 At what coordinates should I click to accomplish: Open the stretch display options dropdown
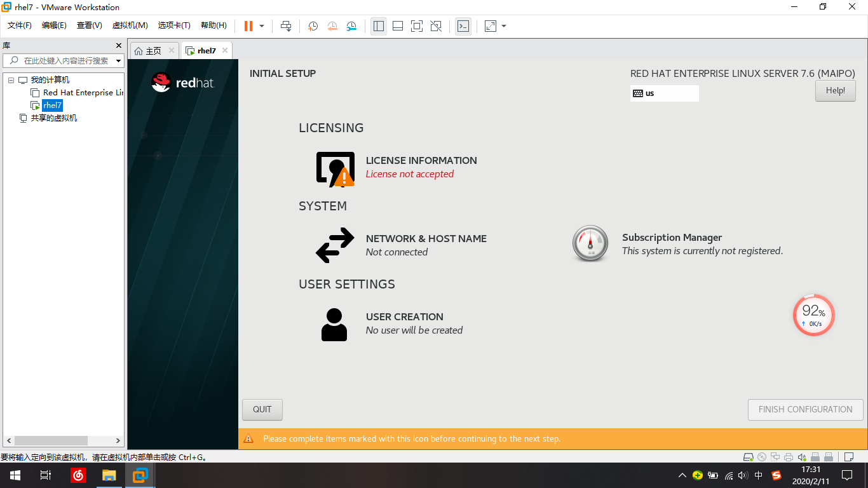[504, 26]
